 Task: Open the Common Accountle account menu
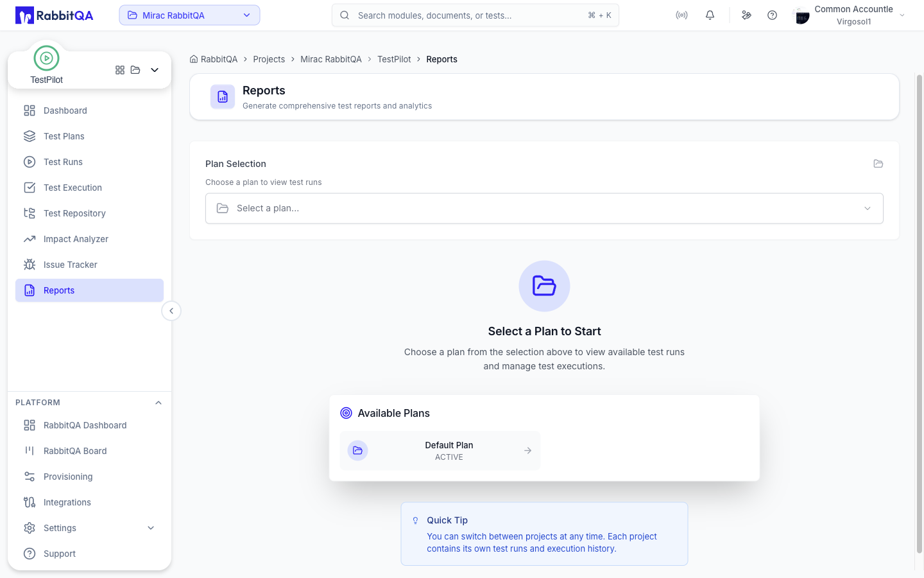click(x=850, y=15)
